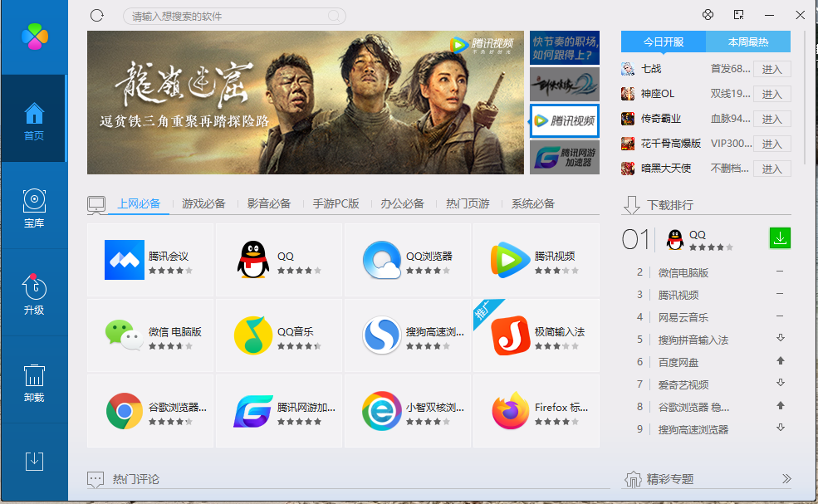Viewport: 818px width, 504px height.
Task: Click 谷歌浏览器 稳... in download ranking
Action: tap(693, 408)
